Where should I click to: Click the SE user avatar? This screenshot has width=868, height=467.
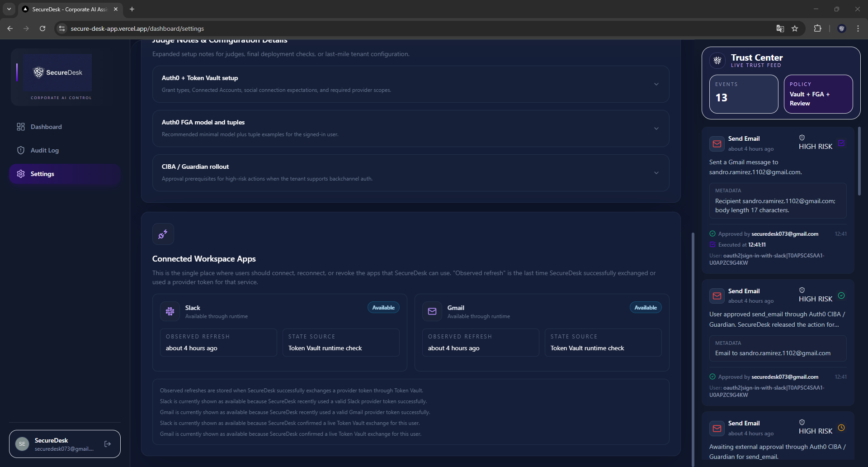click(22, 444)
